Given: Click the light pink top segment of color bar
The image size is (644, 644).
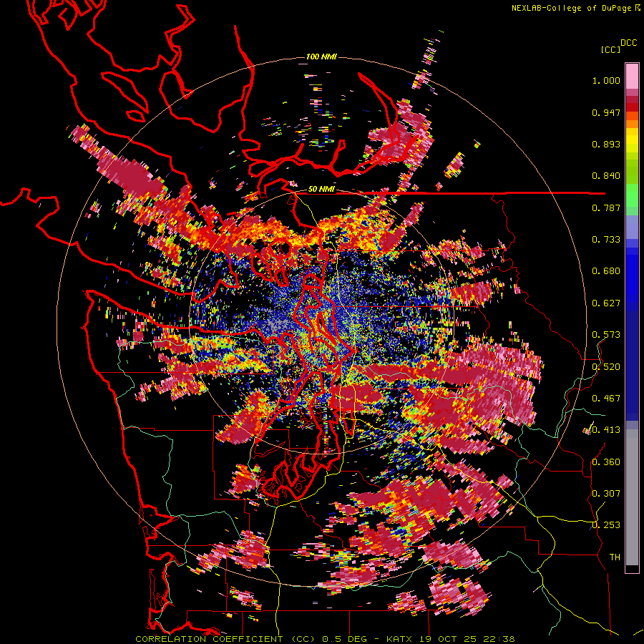Looking at the screenshot, I should 632,76.
